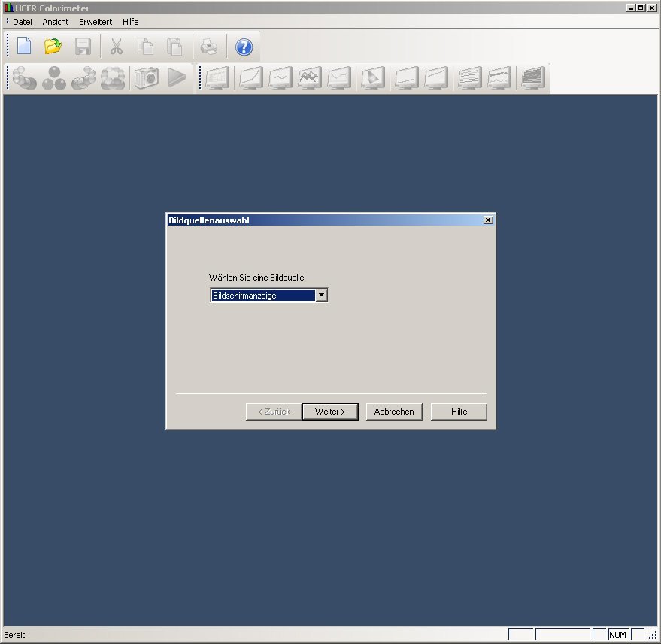Open the dark screen monitor view icon
This screenshot has height=644, width=661.
533,78
